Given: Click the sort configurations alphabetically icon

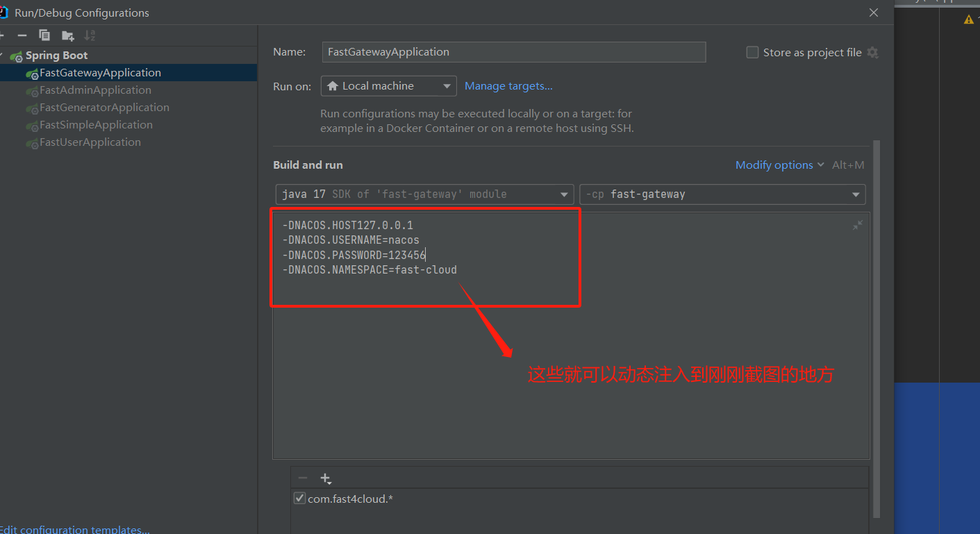Looking at the screenshot, I should point(90,35).
